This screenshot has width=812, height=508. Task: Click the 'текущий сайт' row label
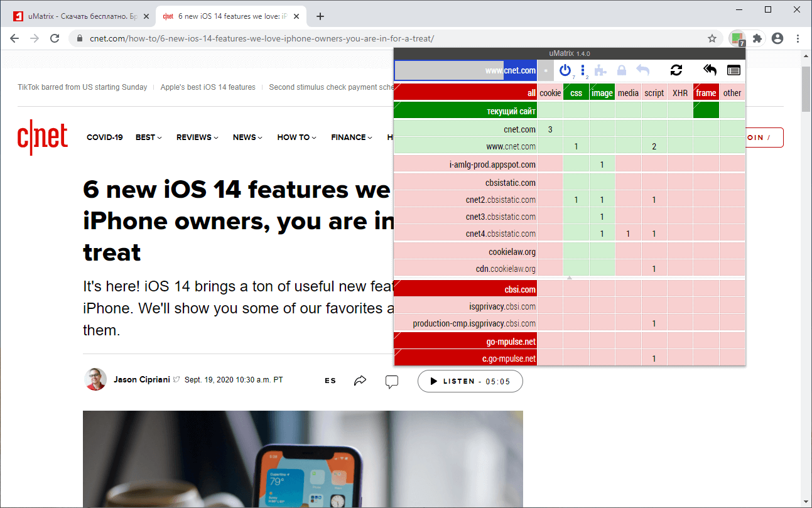465,111
